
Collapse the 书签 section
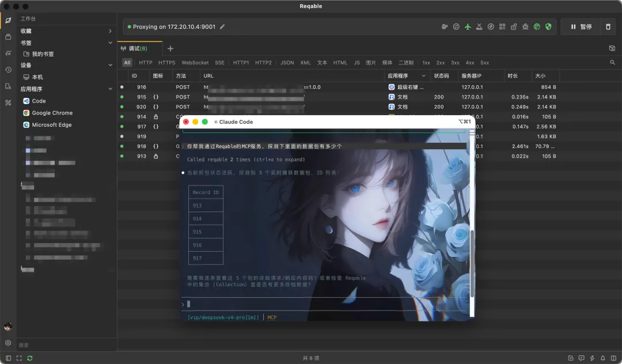pos(110,43)
